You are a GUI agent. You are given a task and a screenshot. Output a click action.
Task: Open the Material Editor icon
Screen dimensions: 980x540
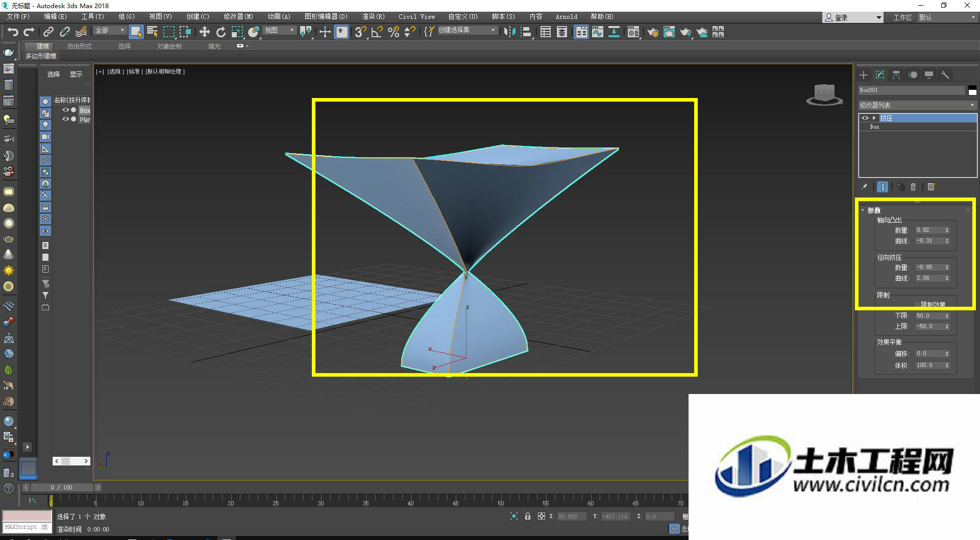click(x=633, y=32)
